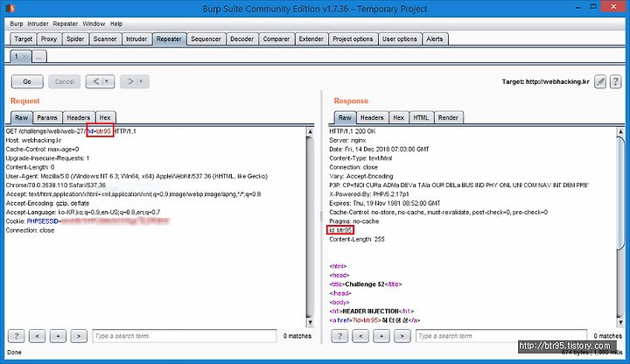Switch to the Proxy tab

(x=49, y=39)
